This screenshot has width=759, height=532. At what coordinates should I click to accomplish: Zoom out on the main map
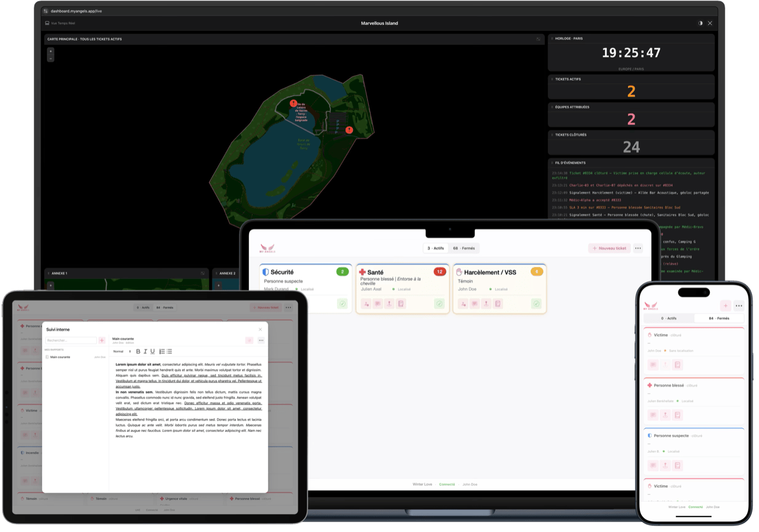(x=50, y=59)
